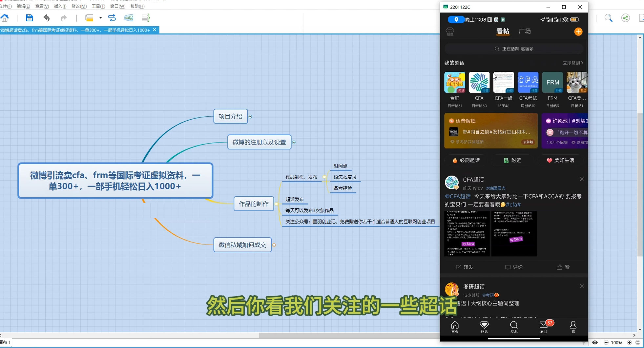Open the style dropdown arrow in toolbar
The image size is (644, 348).
click(100, 18)
